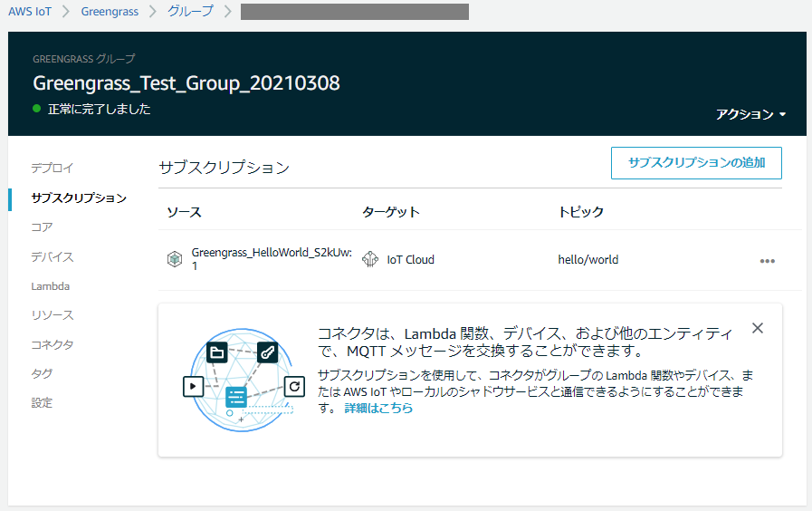Click the トピック column header
Viewport: 812px width, 511px height.
tap(580, 212)
